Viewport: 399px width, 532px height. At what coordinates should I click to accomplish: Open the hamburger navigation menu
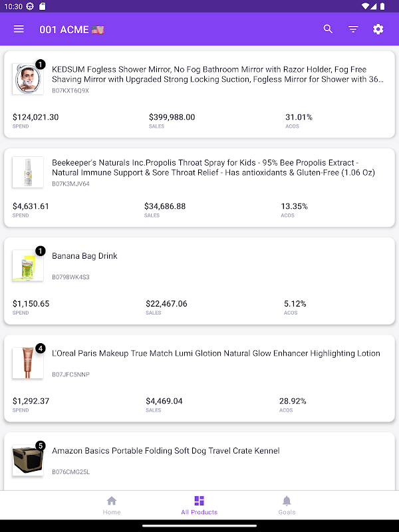point(19,29)
